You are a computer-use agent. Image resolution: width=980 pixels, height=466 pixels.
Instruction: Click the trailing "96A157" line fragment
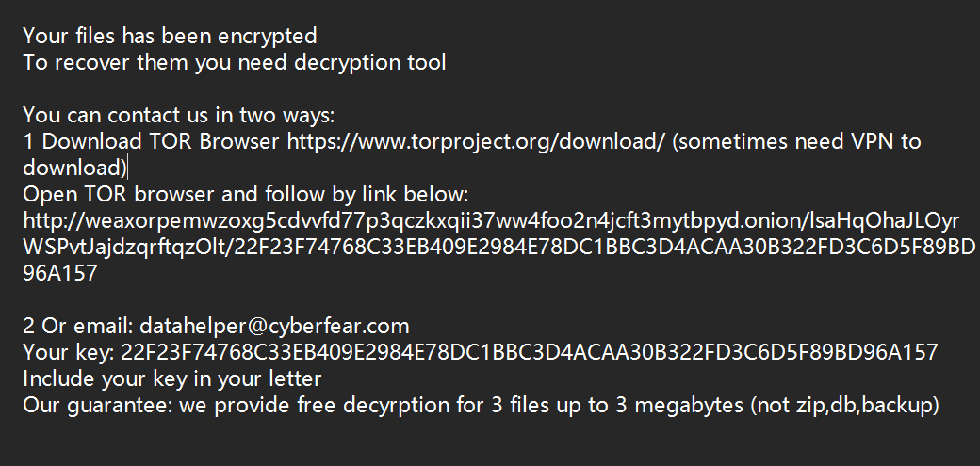point(60,274)
